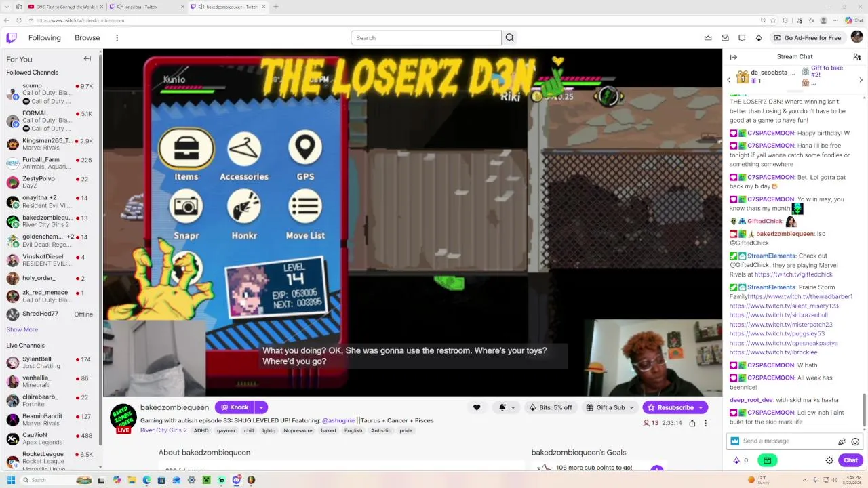Click the Twitch search field
The image size is (868, 488).
426,38
